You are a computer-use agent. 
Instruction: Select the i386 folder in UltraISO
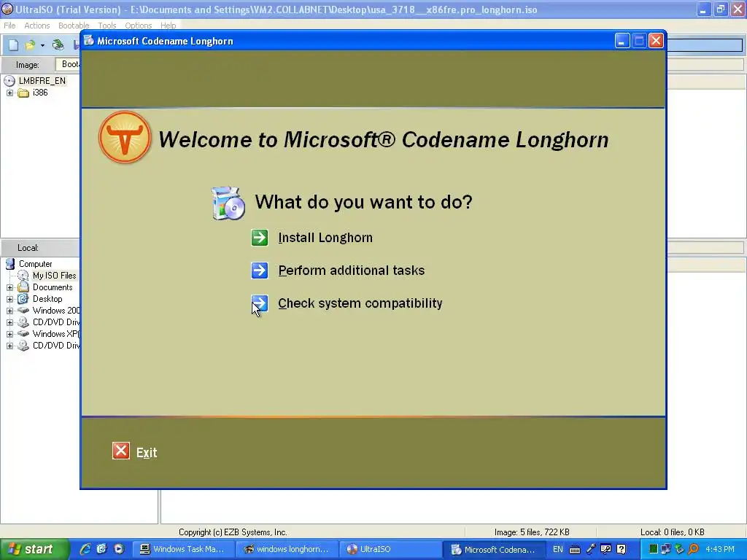(x=40, y=93)
